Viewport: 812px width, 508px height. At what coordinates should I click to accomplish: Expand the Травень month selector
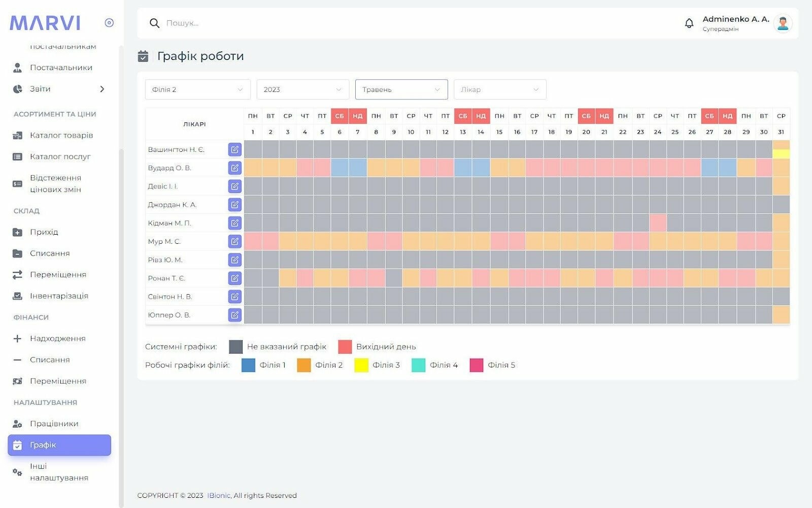coord(401,89)
